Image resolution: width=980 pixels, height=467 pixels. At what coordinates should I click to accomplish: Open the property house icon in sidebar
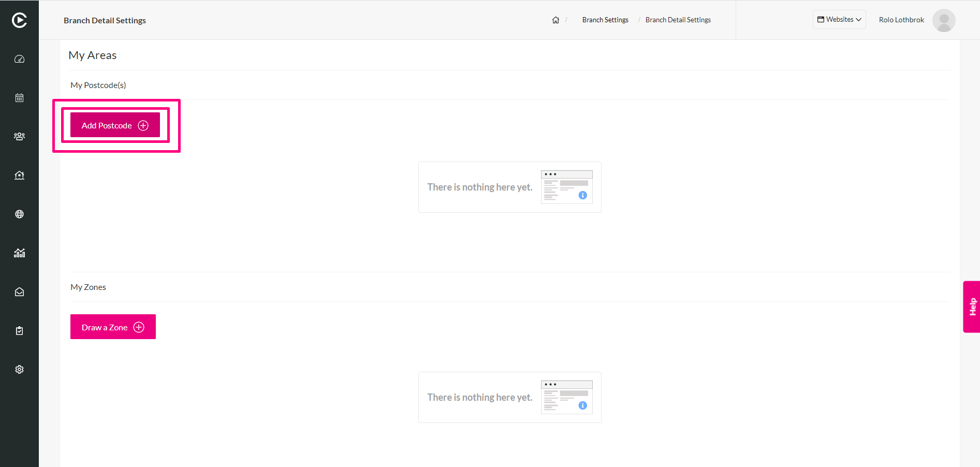point(19,176)
